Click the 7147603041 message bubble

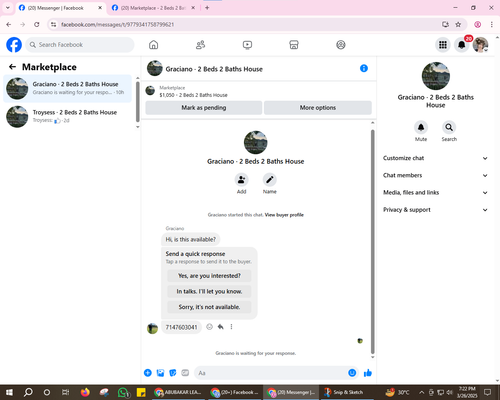181,327
